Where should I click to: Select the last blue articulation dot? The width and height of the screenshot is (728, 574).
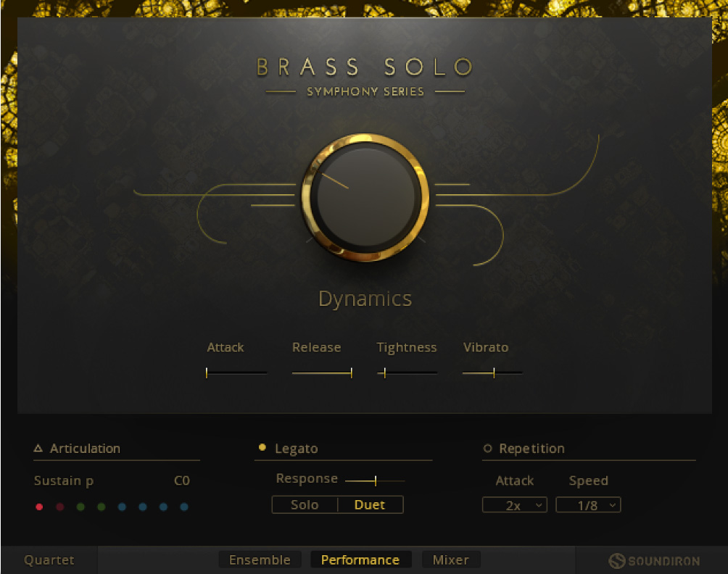click(x=184, y=507)
